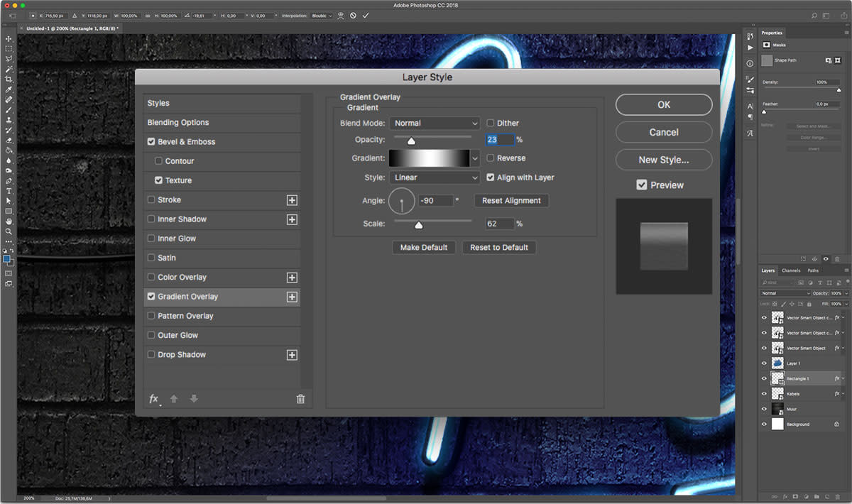Add another Inner Shadow with plus icon
The width and height of the screenshot is (852, 504).
[292, 219]
